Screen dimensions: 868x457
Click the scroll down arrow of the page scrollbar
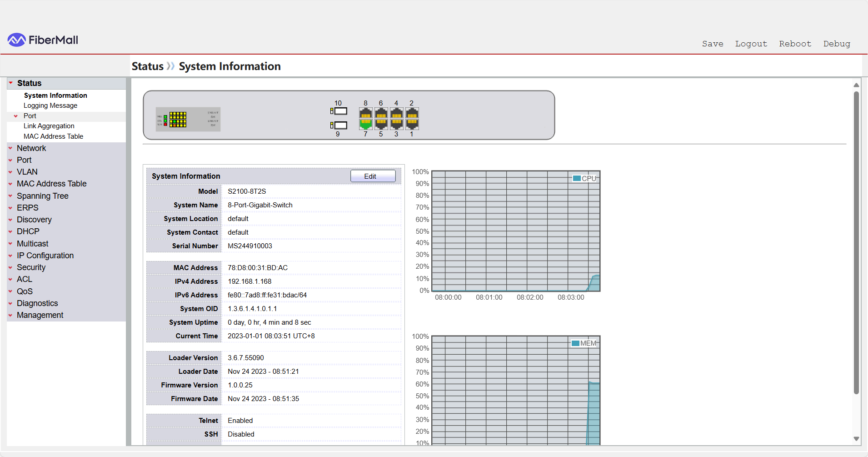[856, 439]
